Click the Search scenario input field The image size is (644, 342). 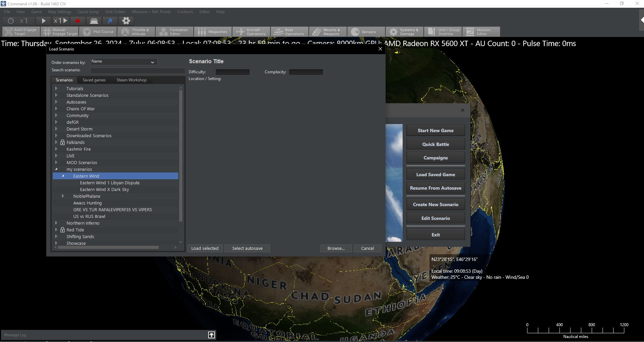138,70
